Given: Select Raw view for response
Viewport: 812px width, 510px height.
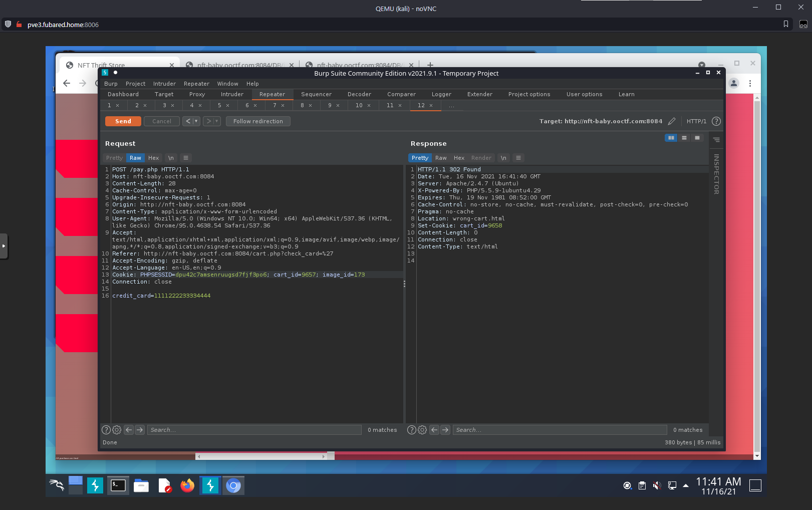Looking at the screenshot, I should (x=441, y=158).
